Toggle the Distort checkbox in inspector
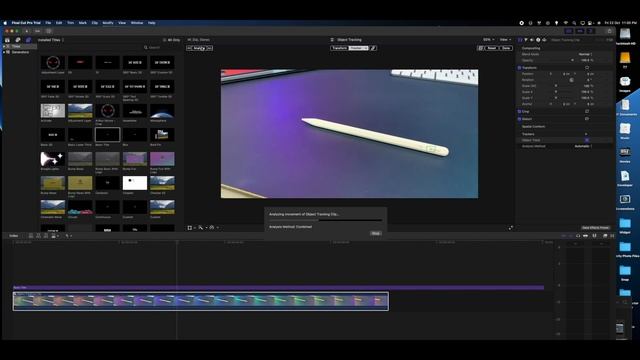640x360 pixels. pos(519,119)
